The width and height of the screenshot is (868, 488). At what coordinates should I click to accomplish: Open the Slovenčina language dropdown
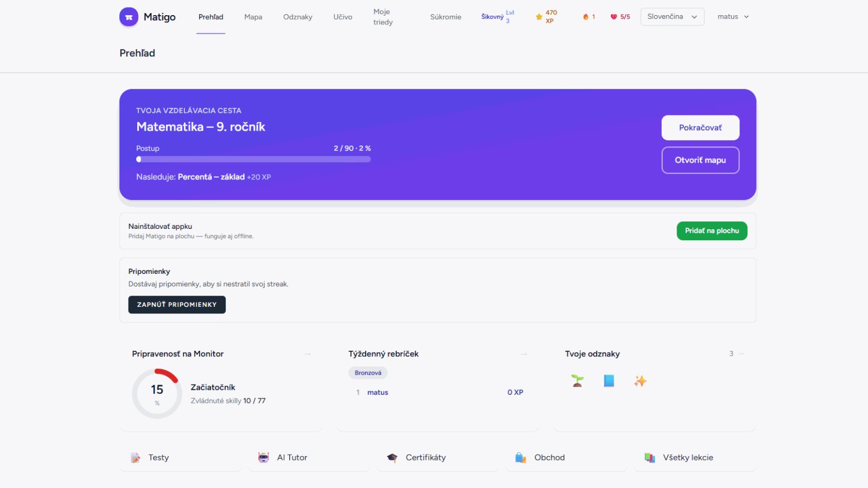tap(672, 17)
